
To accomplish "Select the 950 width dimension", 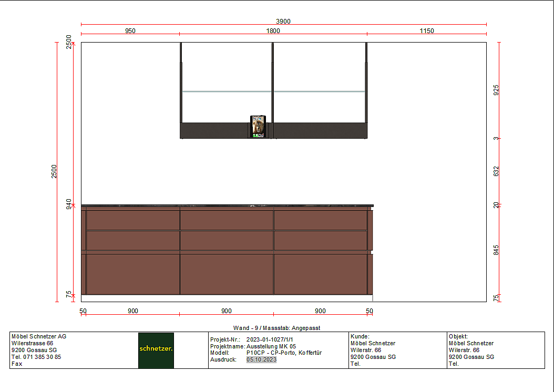I will pos(130,31).
